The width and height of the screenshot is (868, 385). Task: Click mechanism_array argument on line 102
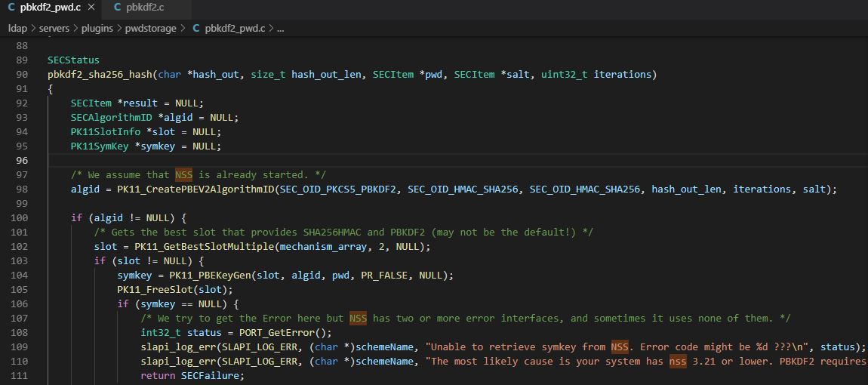[x=324, y=247]
